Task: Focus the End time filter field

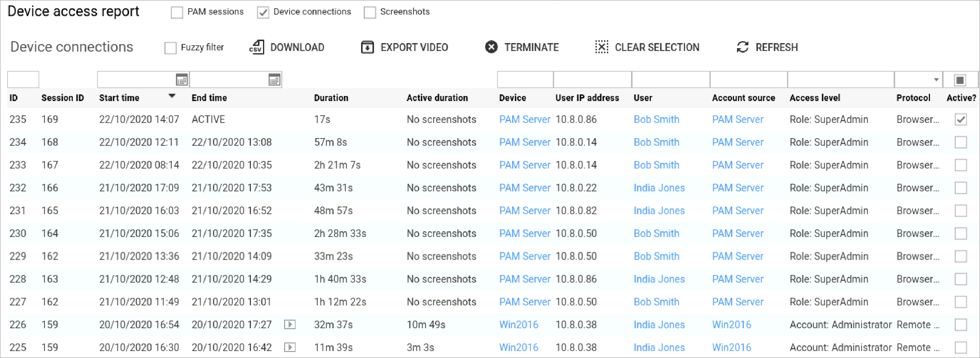Action: click(236, 80)
